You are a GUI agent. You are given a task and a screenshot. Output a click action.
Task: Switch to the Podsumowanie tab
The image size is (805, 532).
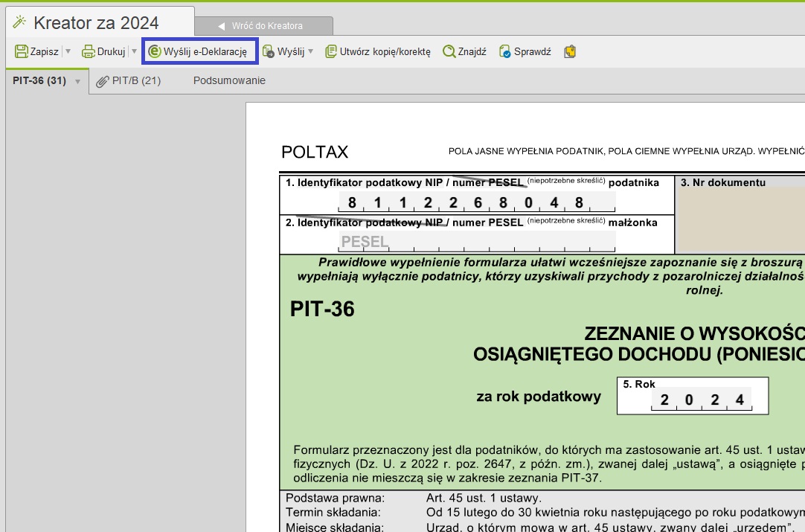[x=229, y=80]
